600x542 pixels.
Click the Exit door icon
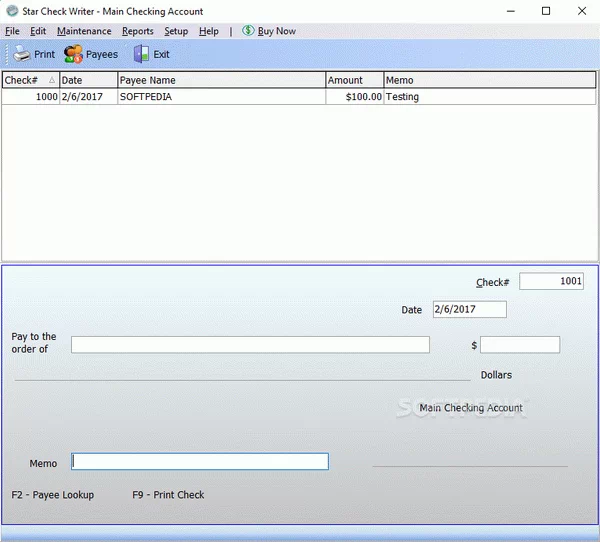coord(141,54)
